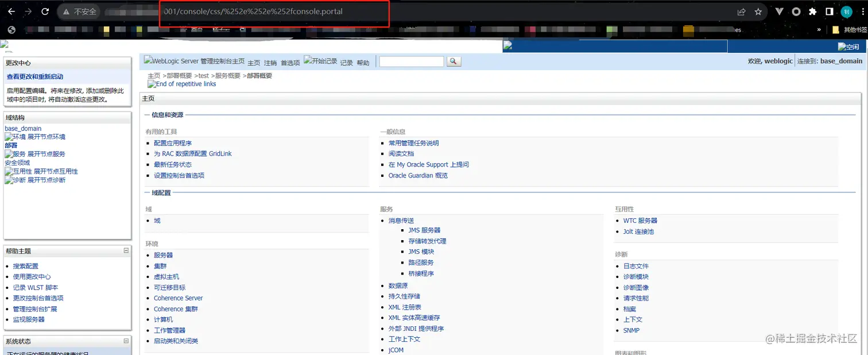This screenshot has width=868, height=355.
Task: Bookmark this page with the star icon
Action: 758,11
